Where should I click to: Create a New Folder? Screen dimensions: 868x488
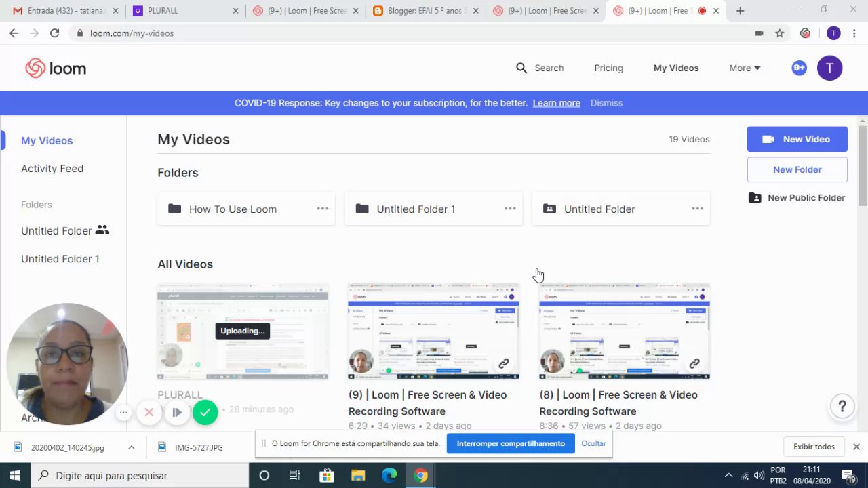[797, 169]
